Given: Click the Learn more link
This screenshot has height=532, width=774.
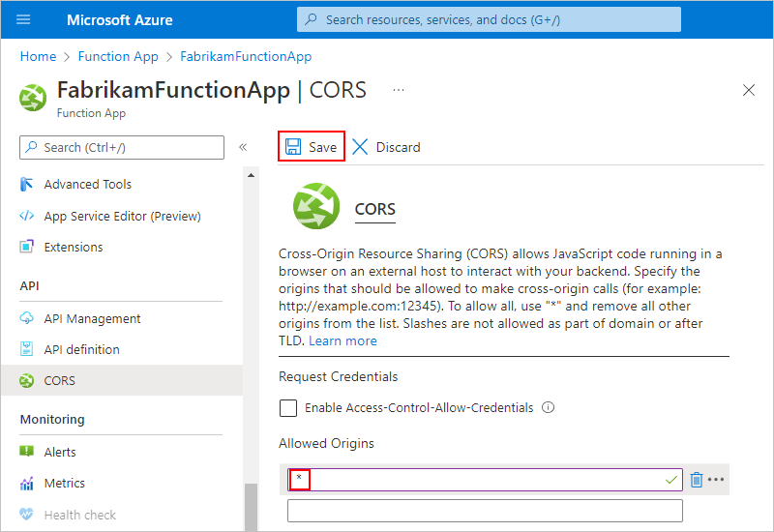Looking at the screenshot, I should pos(342,341).
